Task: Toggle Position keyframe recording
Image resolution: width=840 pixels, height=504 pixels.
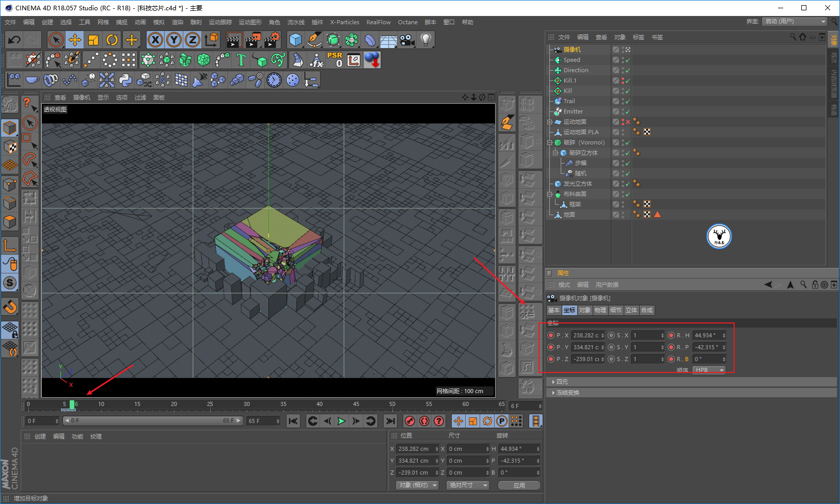Action: (458, 421)
